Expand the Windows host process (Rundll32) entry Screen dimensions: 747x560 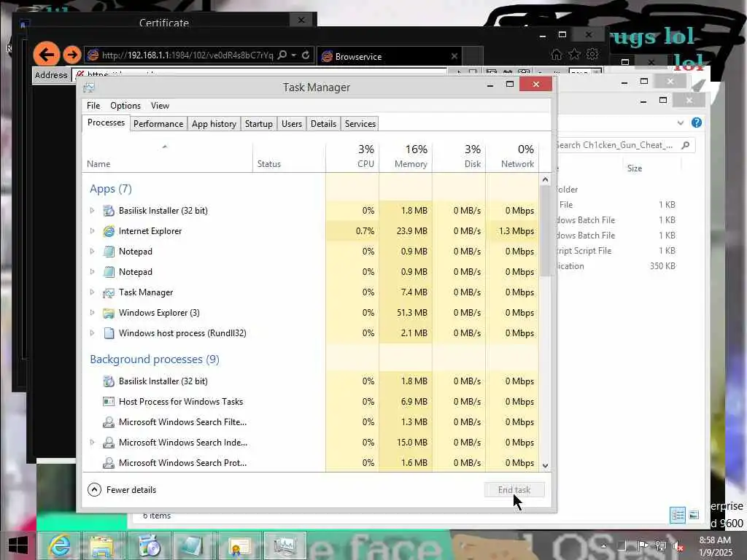click(93, 333)
